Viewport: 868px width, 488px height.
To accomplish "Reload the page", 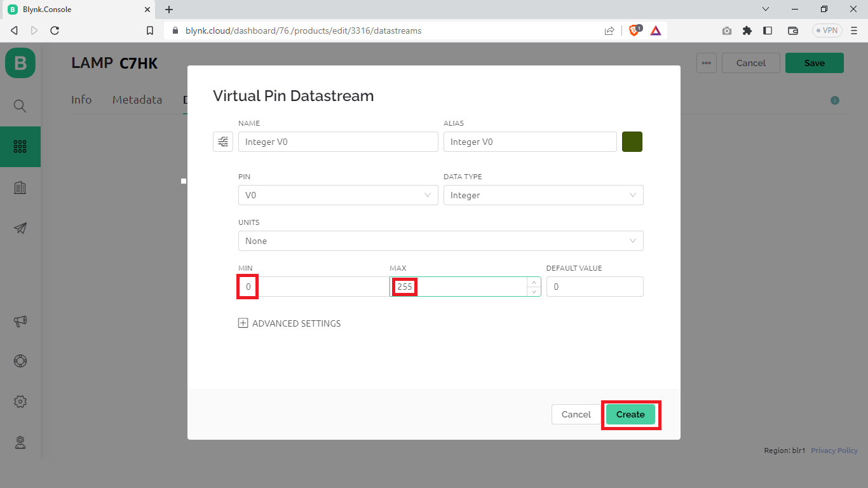I will point(55,30).
